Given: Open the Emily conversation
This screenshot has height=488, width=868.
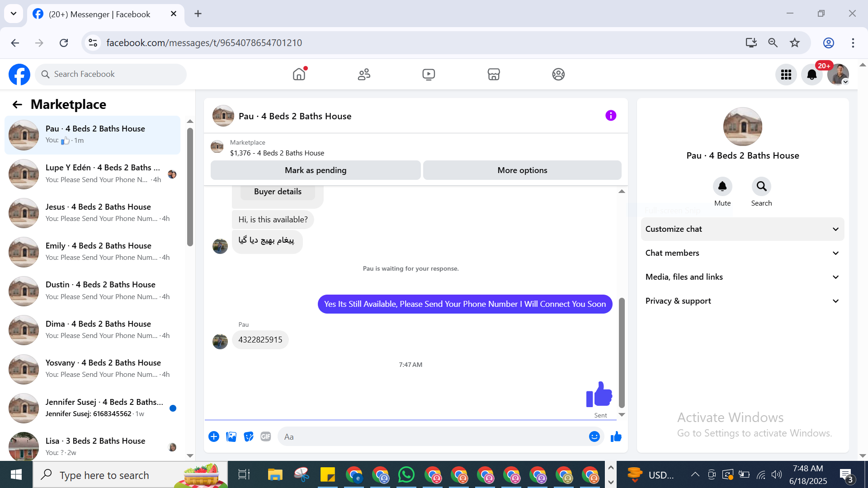Looking at the screenshot, I should 92,252.
